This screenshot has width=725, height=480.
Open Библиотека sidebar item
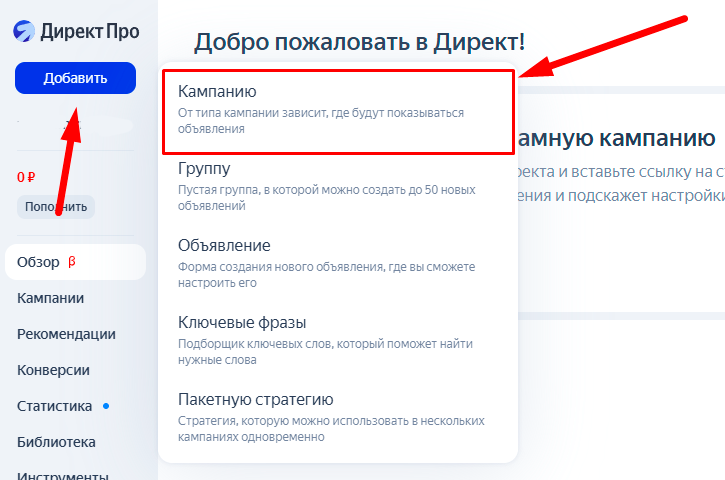coord(56,443)
